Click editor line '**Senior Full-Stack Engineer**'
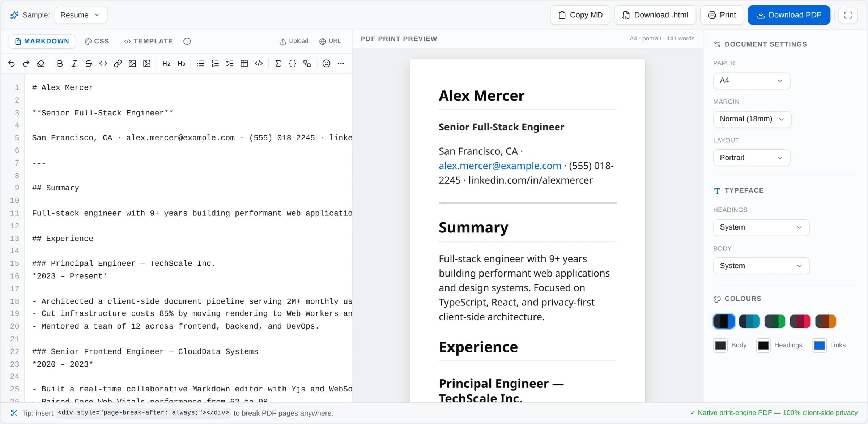 [103, 113]
